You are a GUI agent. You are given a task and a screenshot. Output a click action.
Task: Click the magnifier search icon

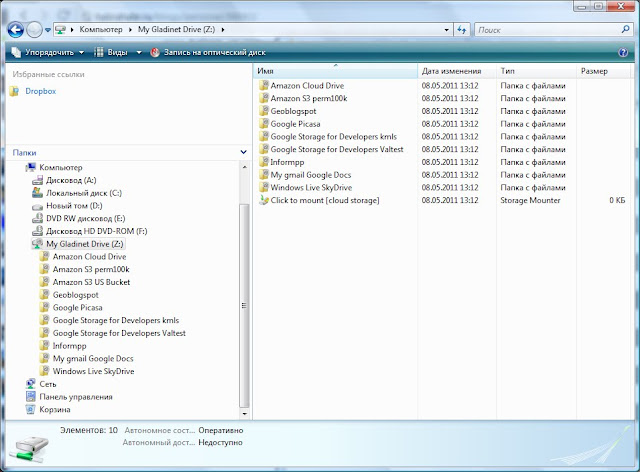[x=625, y=29]
